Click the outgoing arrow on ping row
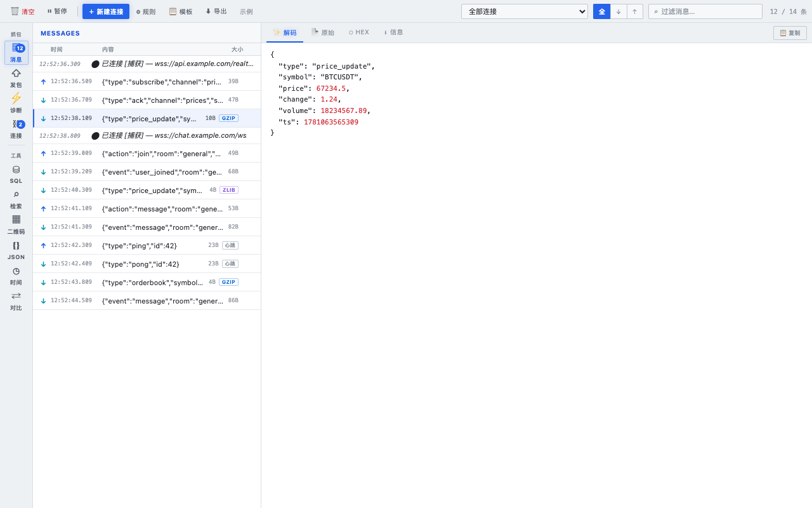Image resolution: width=812 pixels, height=508 pixels. coord(43,246)
